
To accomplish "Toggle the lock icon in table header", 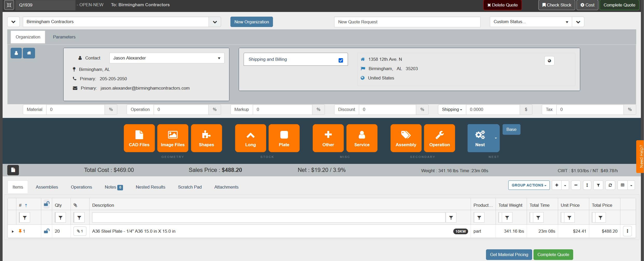I will pos(47,204).
